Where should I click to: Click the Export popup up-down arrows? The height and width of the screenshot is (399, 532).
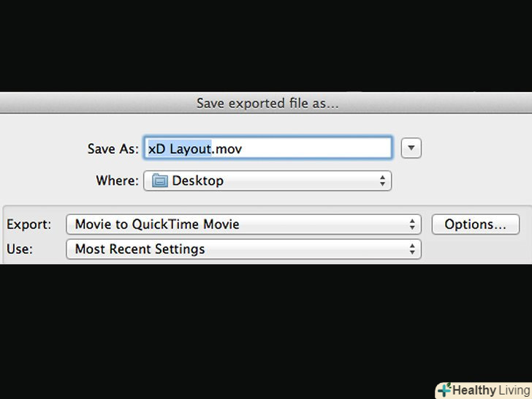(412, 224)
